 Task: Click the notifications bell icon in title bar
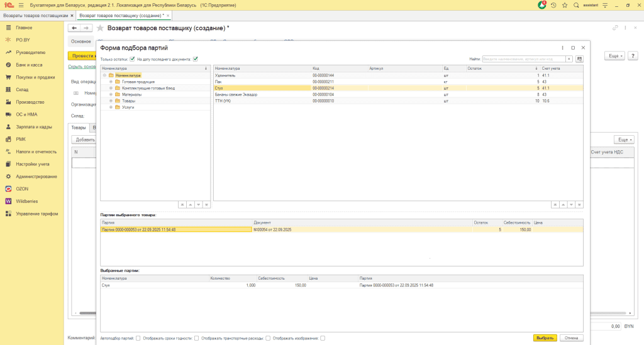542,5
